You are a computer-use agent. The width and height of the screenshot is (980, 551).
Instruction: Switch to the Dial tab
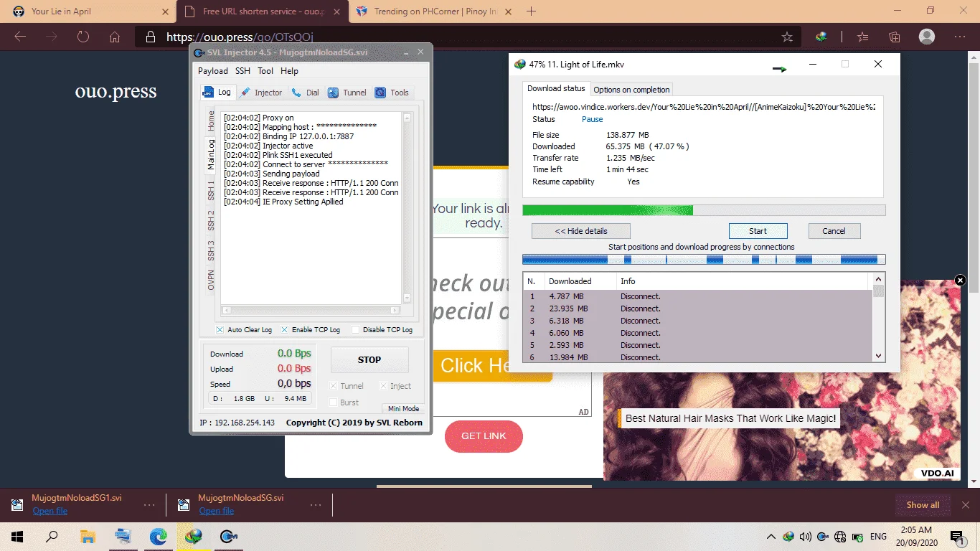pos(306,93)
